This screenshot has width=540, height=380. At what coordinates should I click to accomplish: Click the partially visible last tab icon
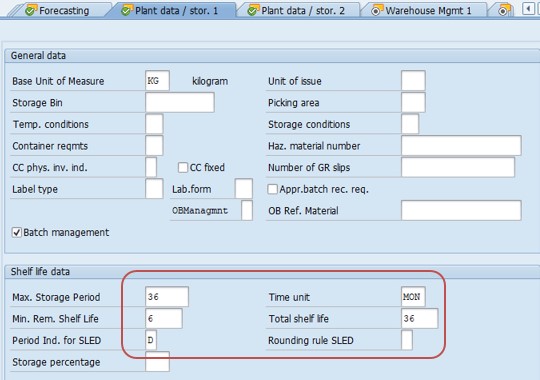pos(505,10)
